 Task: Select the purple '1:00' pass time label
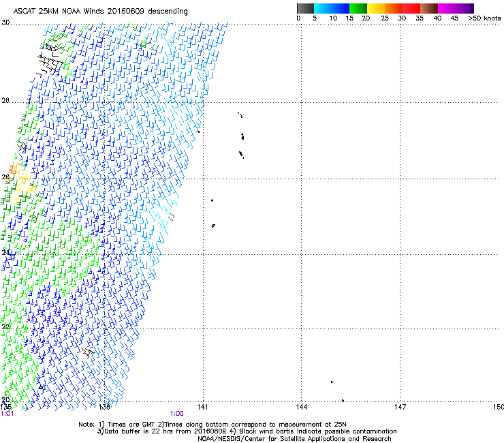(177, 414)
